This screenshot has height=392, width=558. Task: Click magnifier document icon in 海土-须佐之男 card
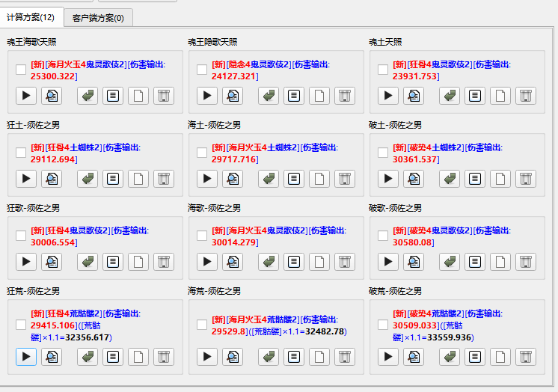[x=233, y=179]
